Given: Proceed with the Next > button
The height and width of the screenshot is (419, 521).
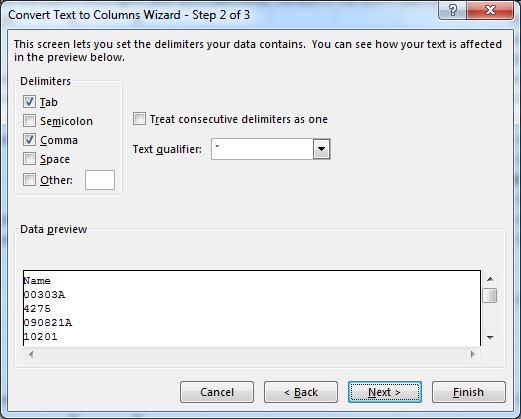Looking at the screenshot, I should (385, 392).
